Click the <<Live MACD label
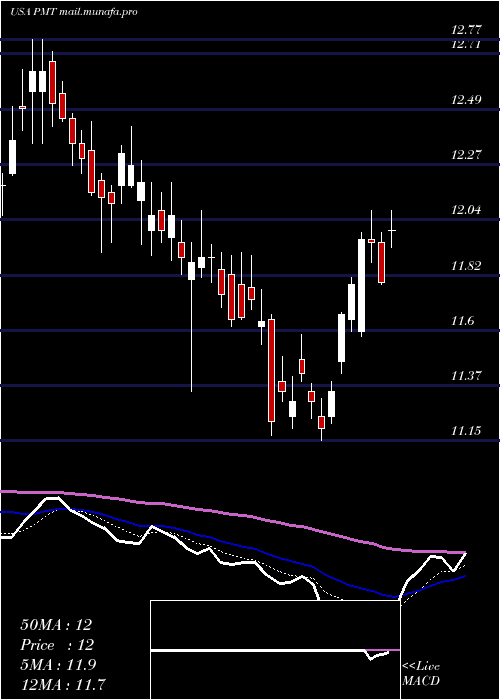Image resolution: width=500 pixels, height=700 pixels. point(421,674)
